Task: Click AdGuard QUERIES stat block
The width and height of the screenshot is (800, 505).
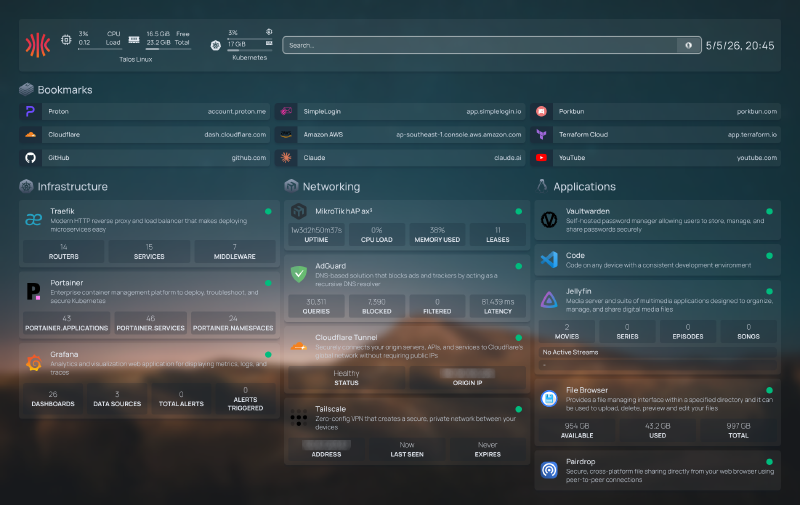Action: [316, 306]
